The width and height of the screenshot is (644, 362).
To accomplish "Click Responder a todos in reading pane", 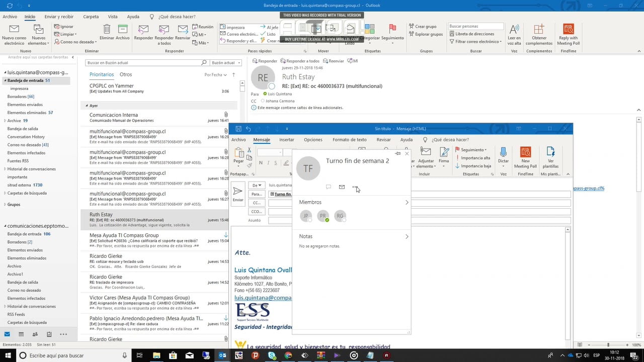I will [300, 61].
